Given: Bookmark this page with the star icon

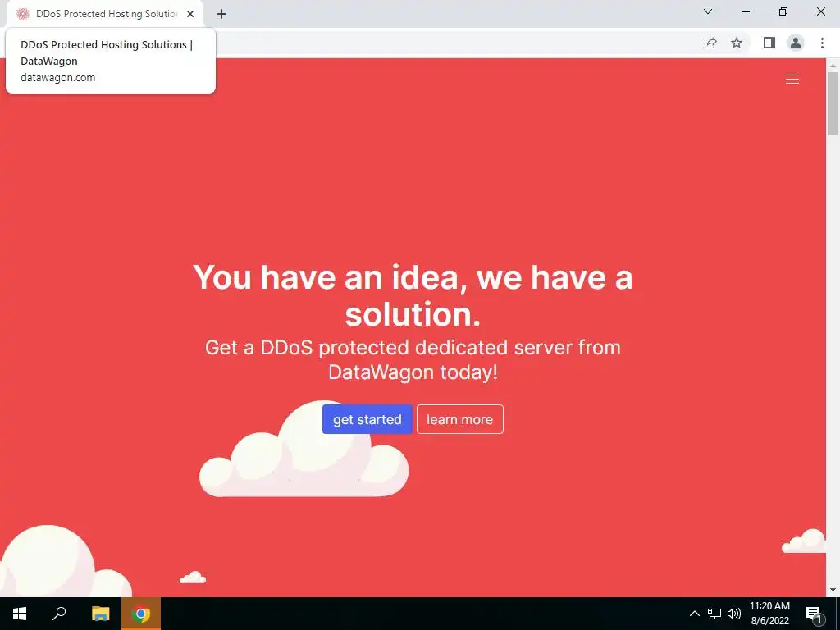Looking at the screenshot, I should pyautogui.click(x=737, y=43).
